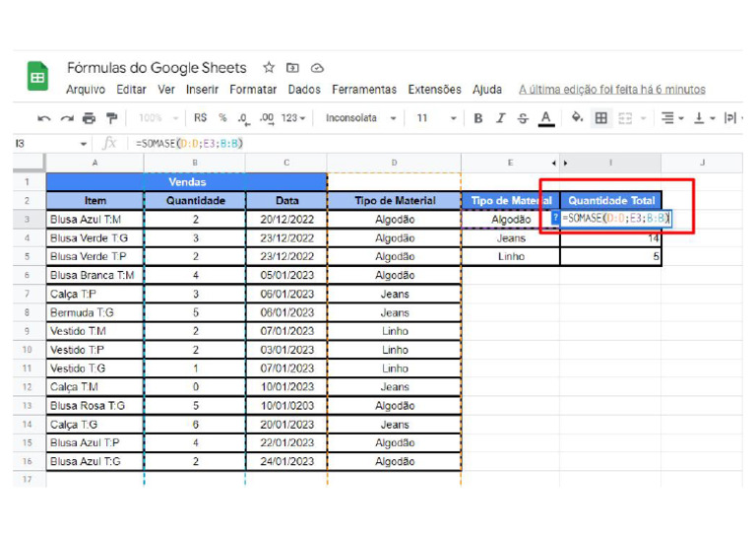The height and width of the screenshot is (535, 756).
Task: Click the Google Sheets home logo
Action: [x=37, y=77]
